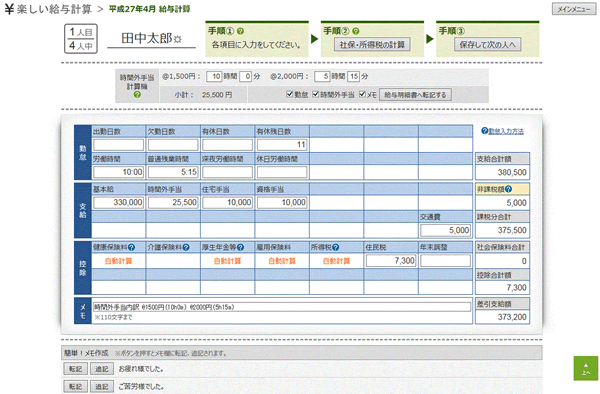Click 追記 button for お疲れ様でした
600x394 pixels.
click(102, 369)
